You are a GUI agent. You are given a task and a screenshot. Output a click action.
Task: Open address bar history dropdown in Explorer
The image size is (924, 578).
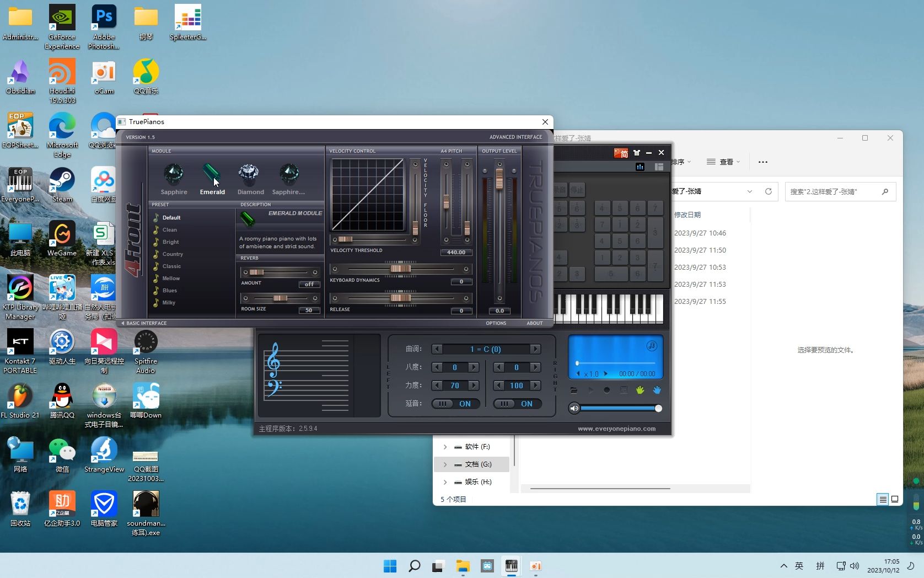pyautogui.click(x=750, y=191)
